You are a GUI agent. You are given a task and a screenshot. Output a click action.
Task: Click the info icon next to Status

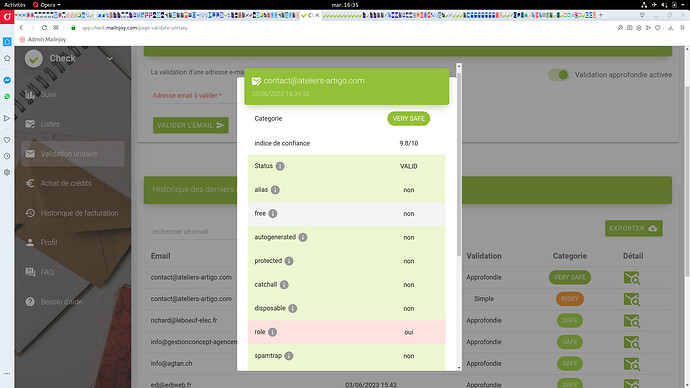click(280, 166)
